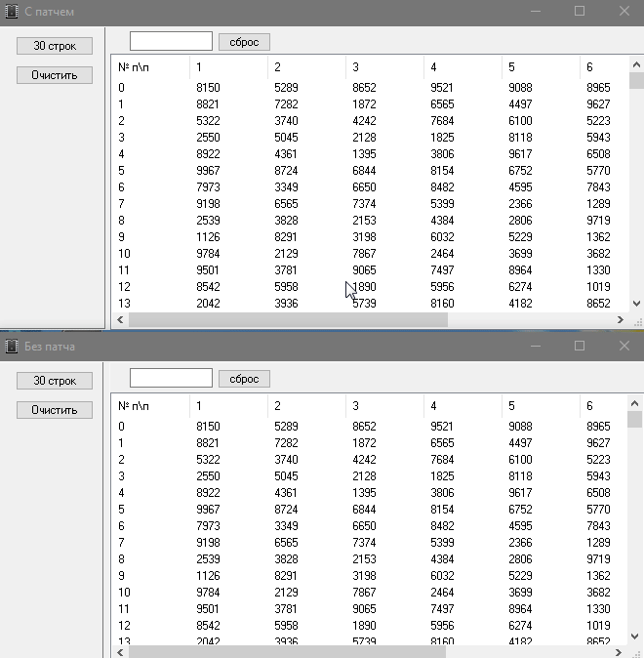Focus the search field in 'Без патча' window
Screen dimensions: 644x658
[x=171, y=378]
